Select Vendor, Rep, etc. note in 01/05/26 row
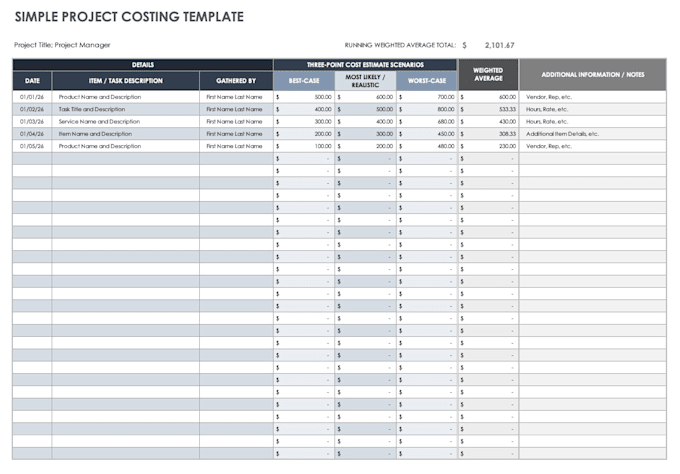Screen dimensions: 680x474 593,146
